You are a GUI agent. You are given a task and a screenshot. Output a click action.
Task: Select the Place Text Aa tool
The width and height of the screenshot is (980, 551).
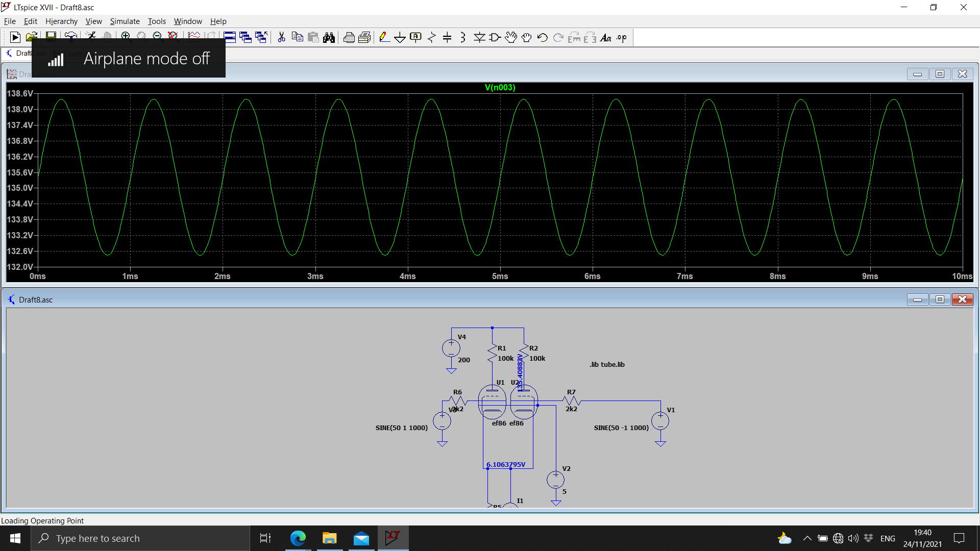[x=606, y=37]
